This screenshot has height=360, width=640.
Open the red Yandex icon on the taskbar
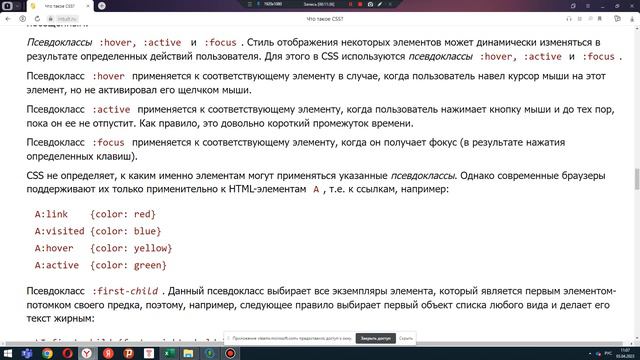[x=108, y=353]
